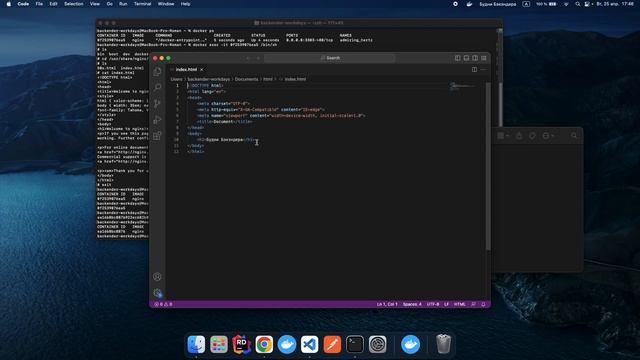Open the Accounts icon in the activity bar

pyautogui.click(x=157, y=277)
